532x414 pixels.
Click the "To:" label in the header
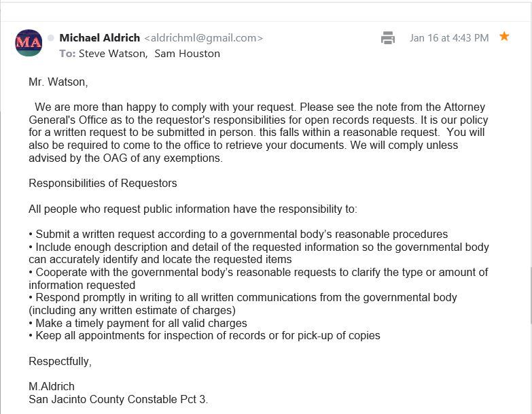tap(67, 53)
